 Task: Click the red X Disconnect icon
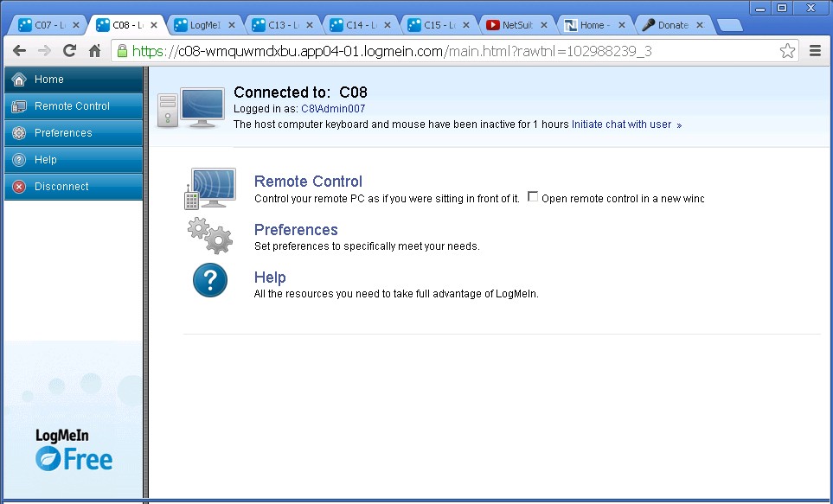(x=19, y=187)
